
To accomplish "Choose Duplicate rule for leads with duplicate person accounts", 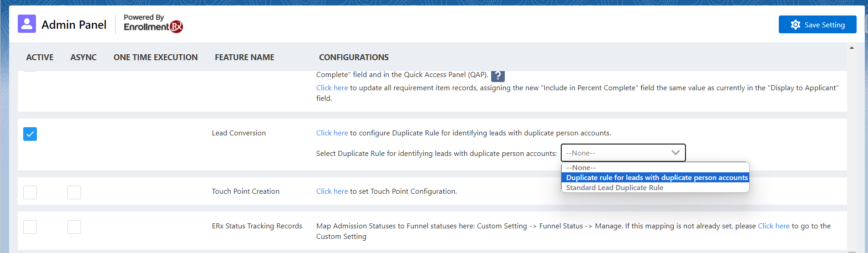I will tap(656, 178).
